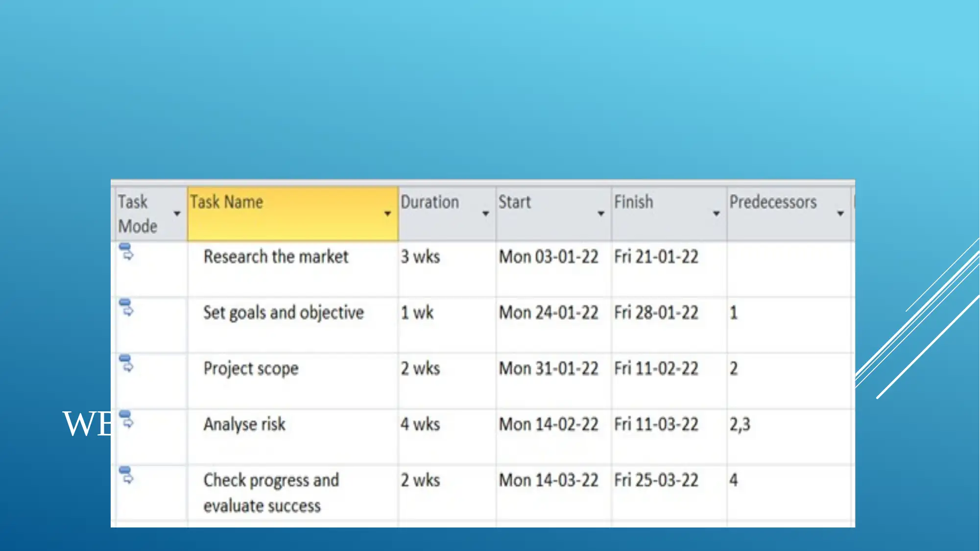Open the Predecessors column dropdown arrow
This screenshot has width=980, height=551.
(x=840, y=214)
